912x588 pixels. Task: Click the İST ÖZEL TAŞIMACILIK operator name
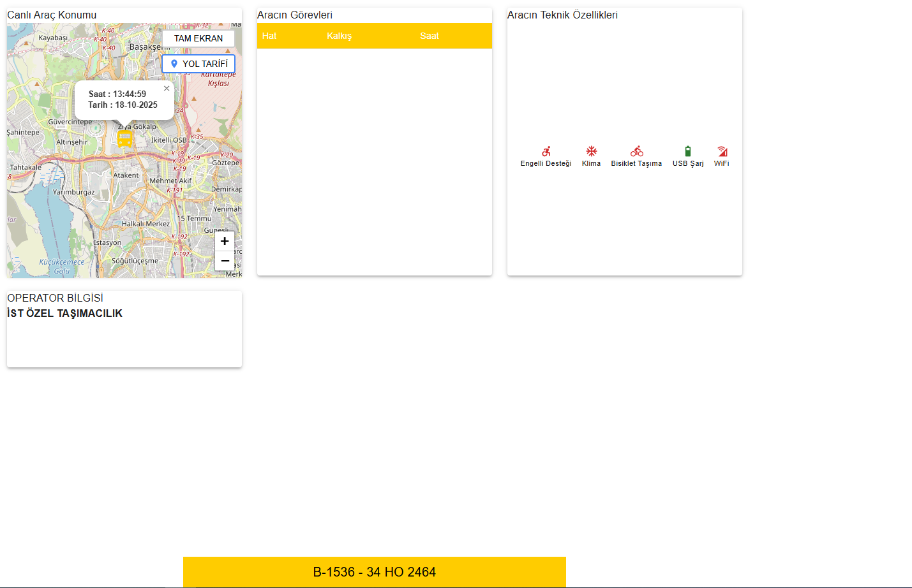point(64,313)
